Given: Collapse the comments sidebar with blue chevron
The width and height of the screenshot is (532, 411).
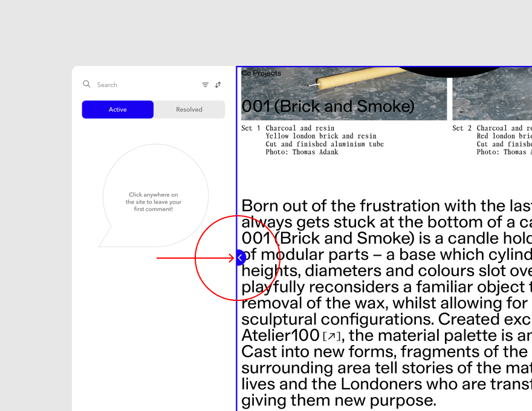Looking at the screenshot, I should click(240, 258).
